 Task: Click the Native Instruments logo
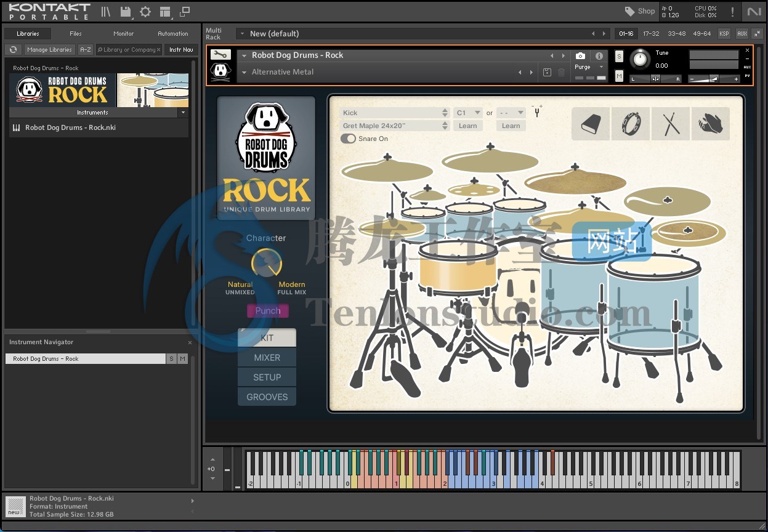point(754,12)
